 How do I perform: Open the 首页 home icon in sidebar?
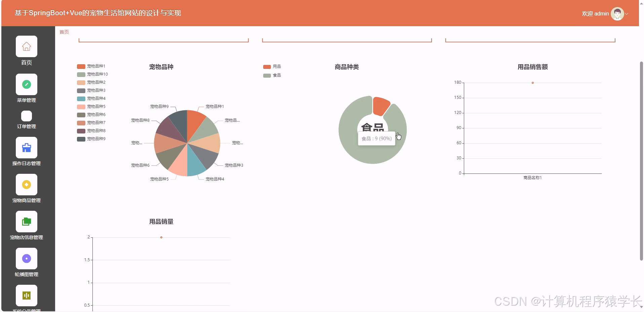pyautogui.click(x=27, y=46)
